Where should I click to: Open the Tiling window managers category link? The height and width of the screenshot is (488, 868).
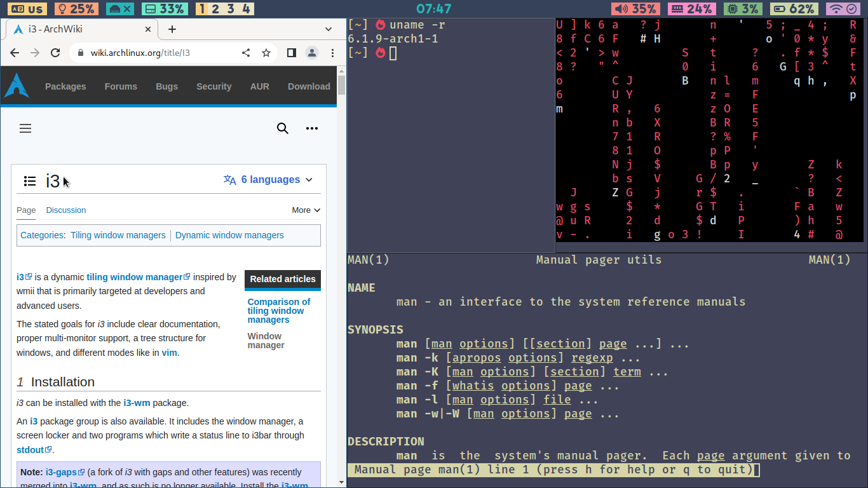tap(118, 235)
